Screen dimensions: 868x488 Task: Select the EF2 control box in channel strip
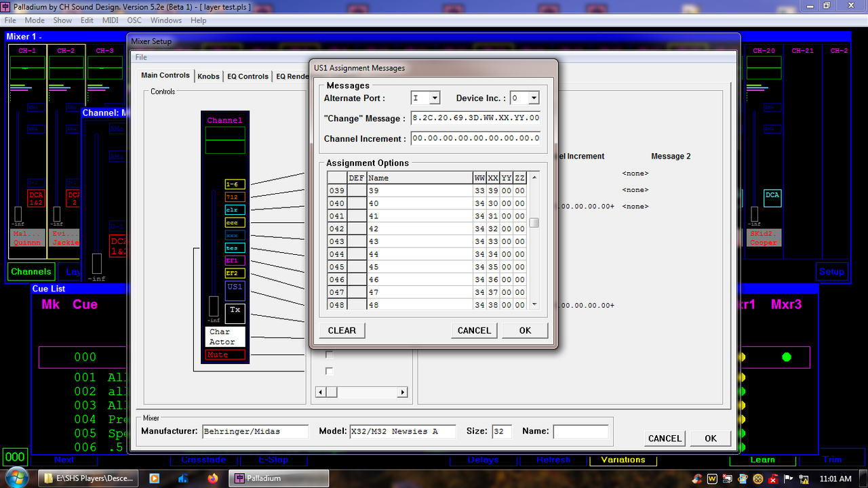(235, 273)
